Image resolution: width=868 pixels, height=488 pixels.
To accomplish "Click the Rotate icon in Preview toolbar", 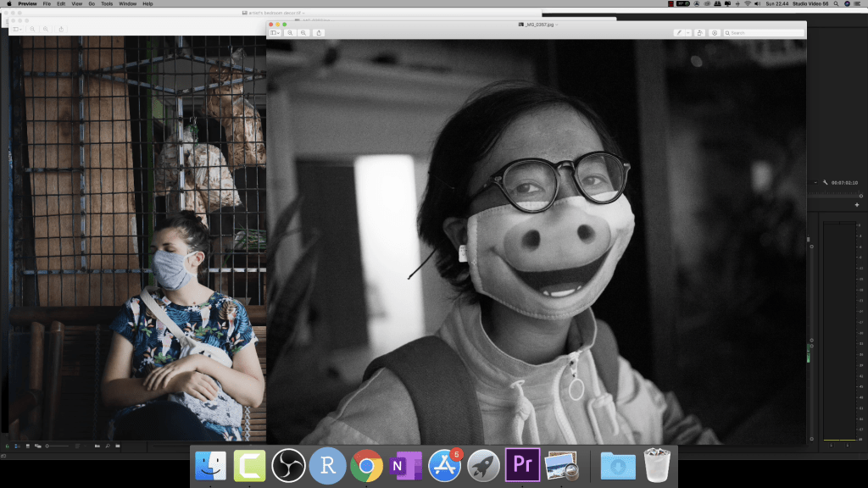I will coord(699,33).
